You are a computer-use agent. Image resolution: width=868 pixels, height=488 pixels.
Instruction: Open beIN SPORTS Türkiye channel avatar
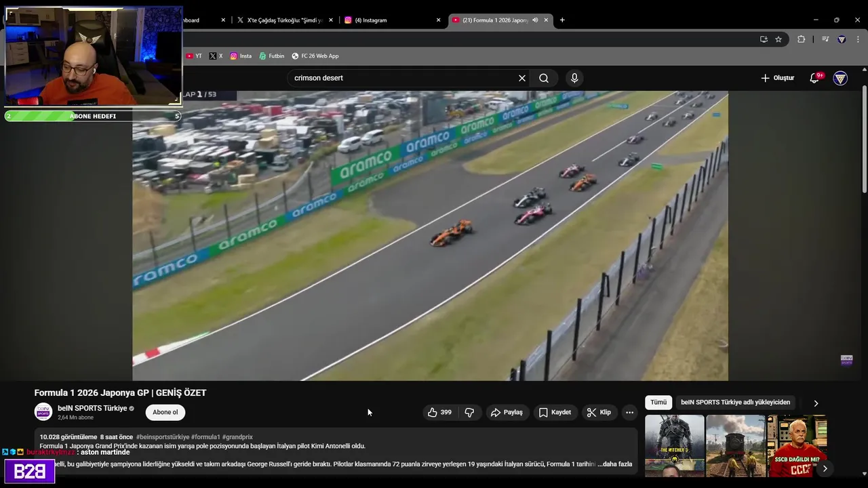(43, 412)
